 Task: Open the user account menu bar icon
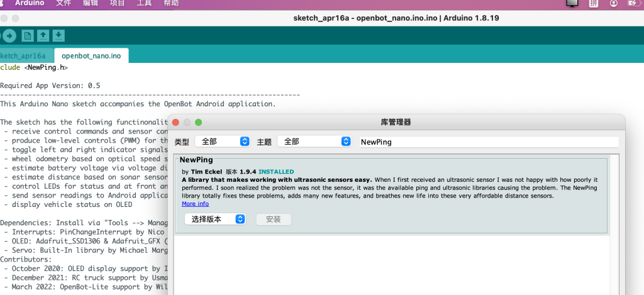click(614, 3)
